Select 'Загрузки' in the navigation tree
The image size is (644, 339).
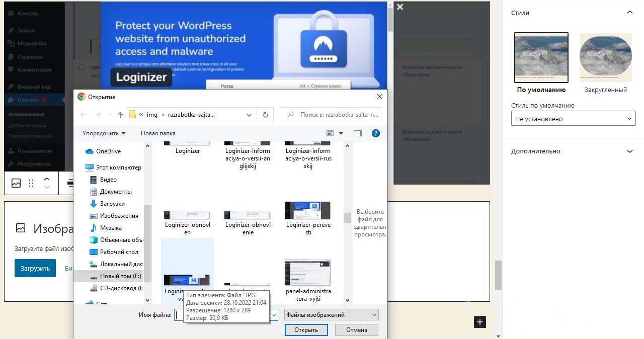tap(112, 204)
